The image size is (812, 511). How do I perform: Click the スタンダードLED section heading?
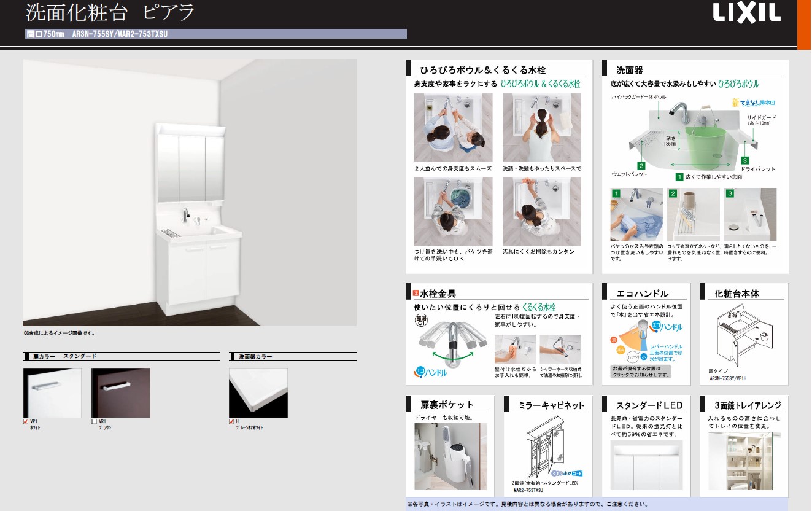point(649,405)
